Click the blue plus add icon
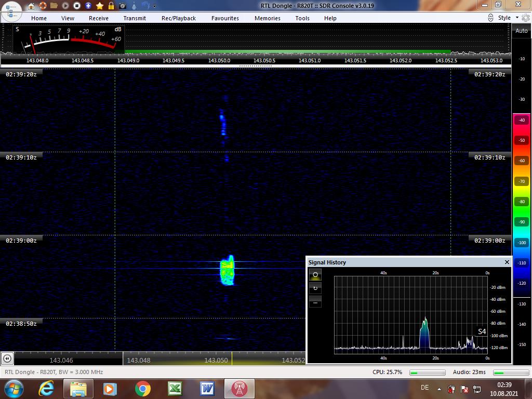Image resolution: width=532 pixels, height=399 pixels. (x=88, y=6)
